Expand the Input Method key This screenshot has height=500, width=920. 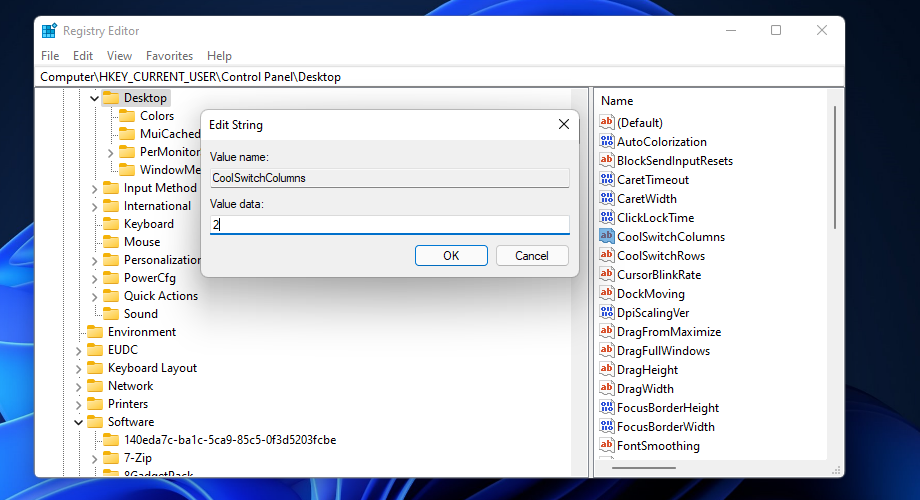point(94,188)
